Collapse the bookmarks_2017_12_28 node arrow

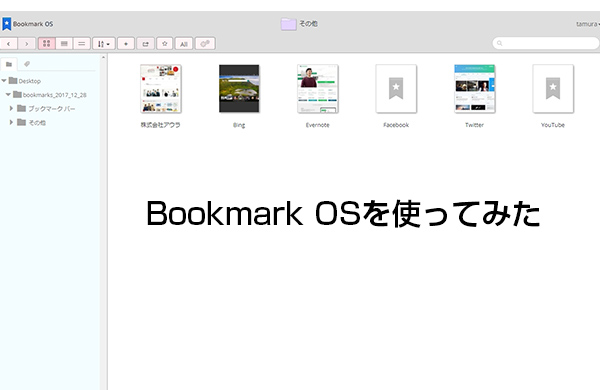pos(8,95)
